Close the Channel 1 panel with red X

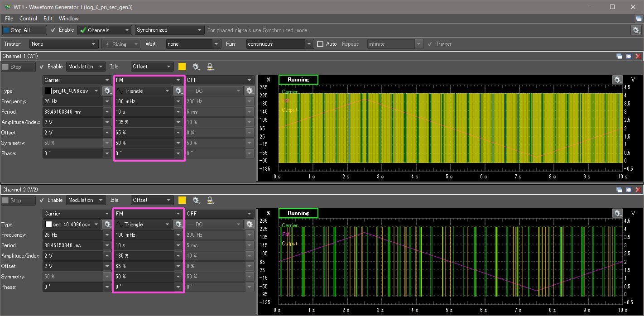(638, 56)
